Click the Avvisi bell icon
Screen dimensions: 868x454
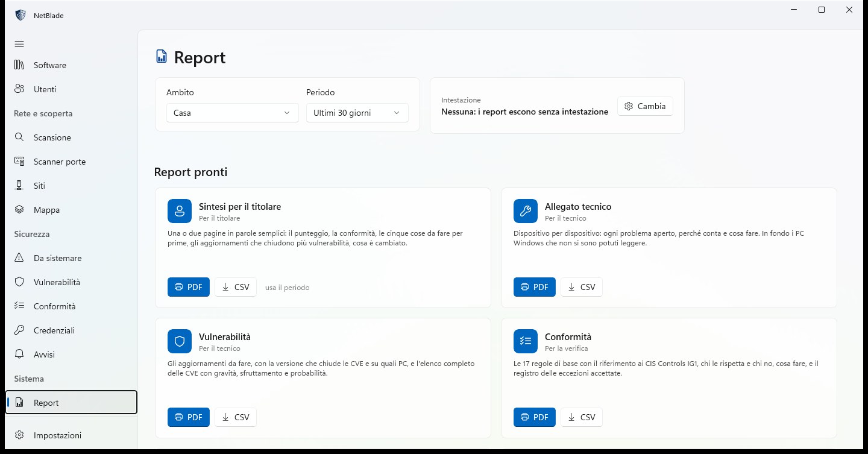pos(19,355)
